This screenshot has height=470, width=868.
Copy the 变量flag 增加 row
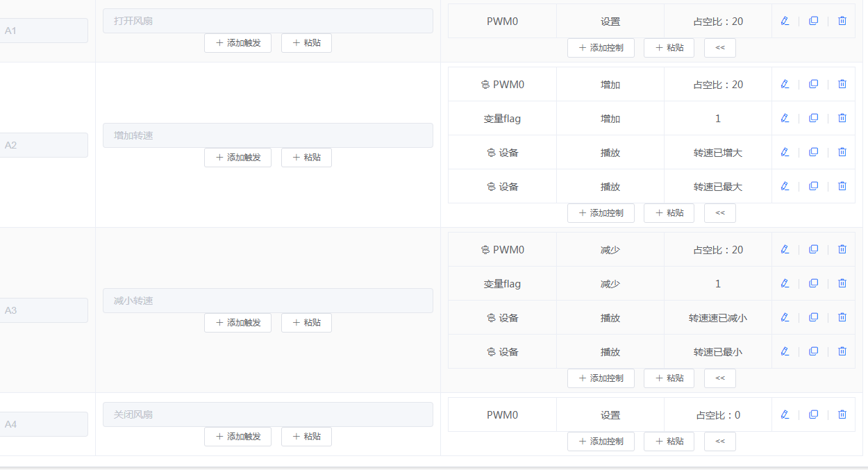point(813,118)
